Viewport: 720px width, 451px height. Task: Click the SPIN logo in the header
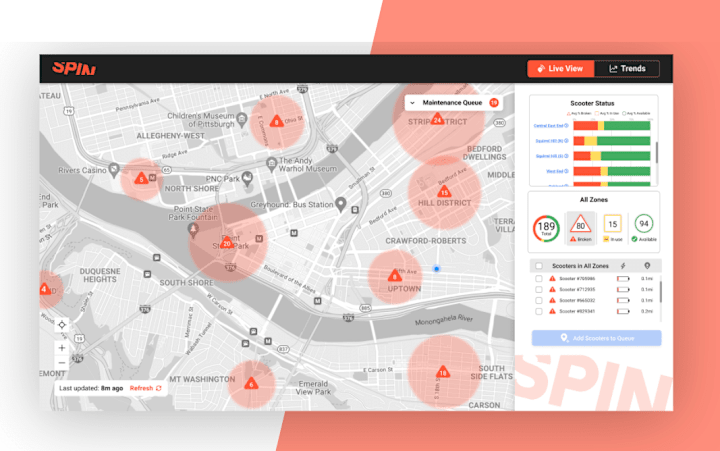pos(74,69)
